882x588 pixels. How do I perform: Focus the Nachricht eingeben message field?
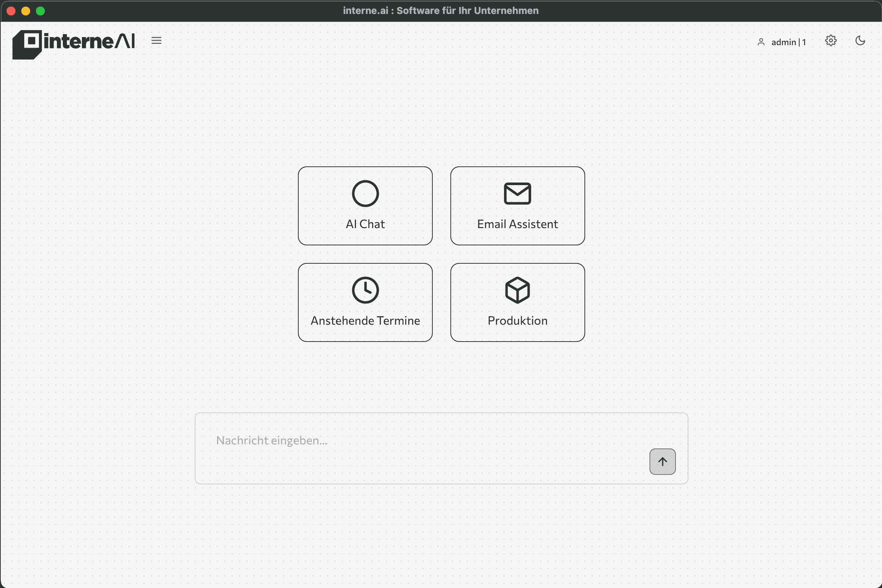[x=413, y=441]
